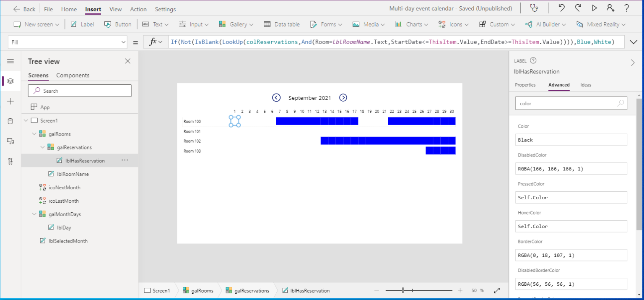Open the Media pane icon in left rail
644x300 pixels.
[10, 141]
